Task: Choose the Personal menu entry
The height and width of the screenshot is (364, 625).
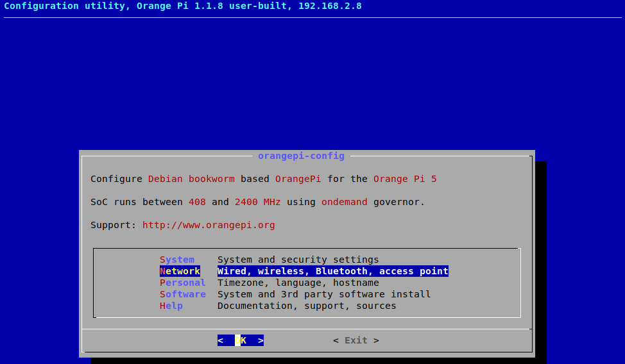Action: coord(182,283)
